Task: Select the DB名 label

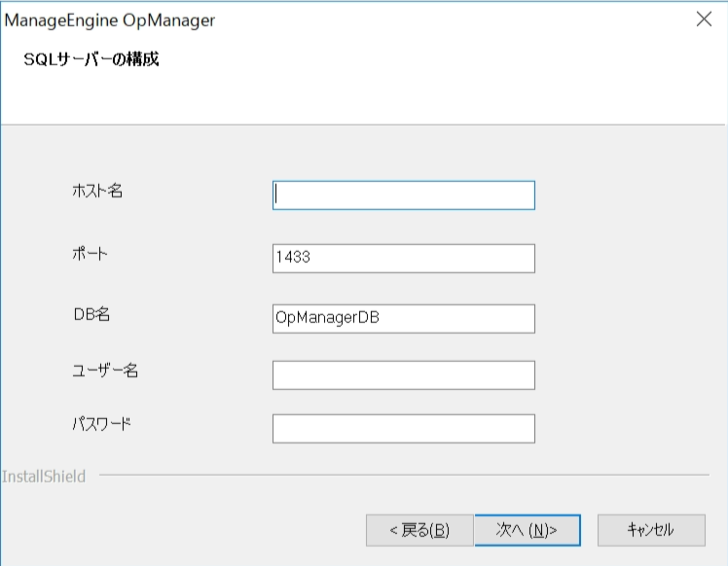Action: coord(93,314)
